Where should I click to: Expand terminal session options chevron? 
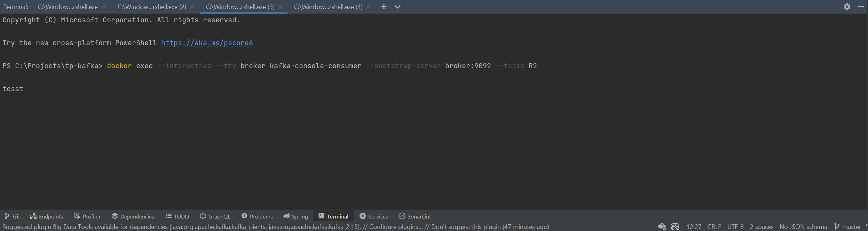(x=397, y=7)
